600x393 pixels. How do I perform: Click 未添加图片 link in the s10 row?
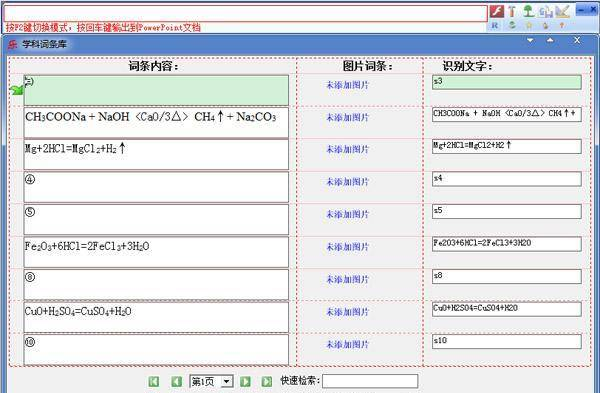[347, 345]
